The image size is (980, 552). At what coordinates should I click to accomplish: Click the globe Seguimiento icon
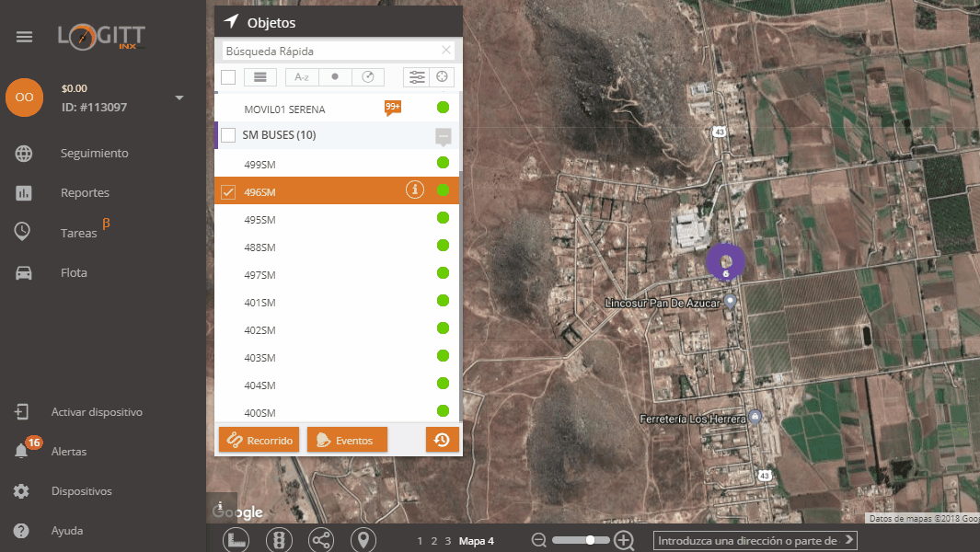tap(24, 153)
